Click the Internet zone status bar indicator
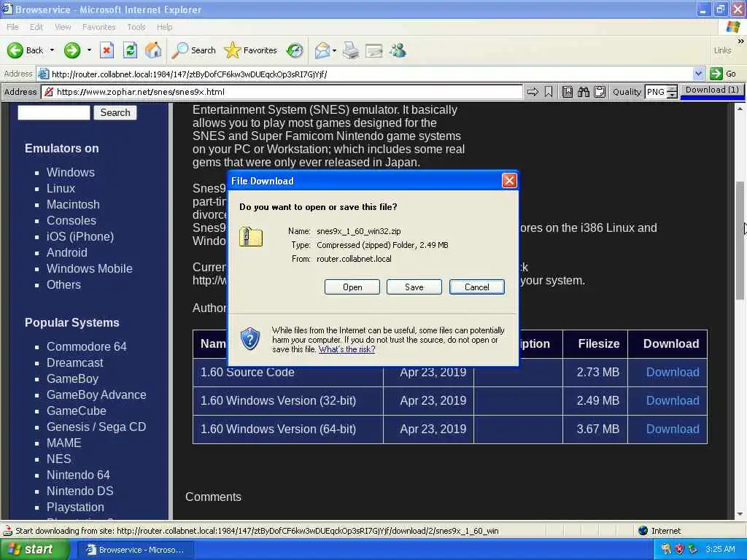The width and height of the screenshot is (747, 560). point(659,531)
